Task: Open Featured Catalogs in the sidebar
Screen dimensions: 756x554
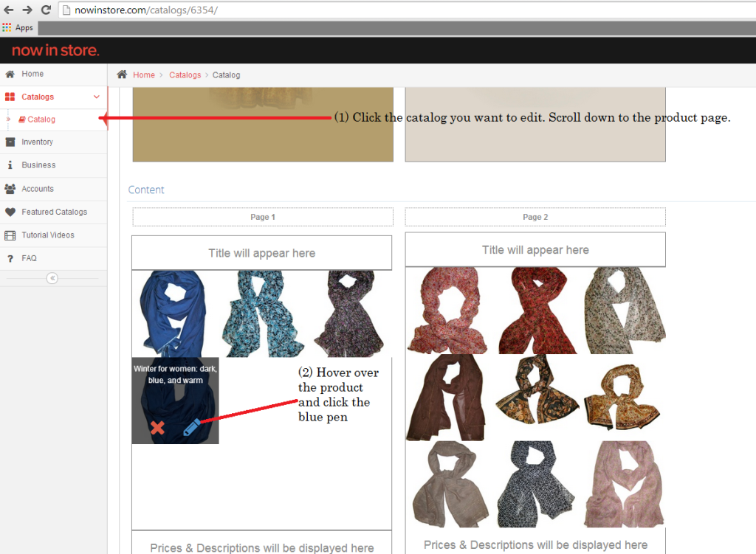Action: point(53,212)
